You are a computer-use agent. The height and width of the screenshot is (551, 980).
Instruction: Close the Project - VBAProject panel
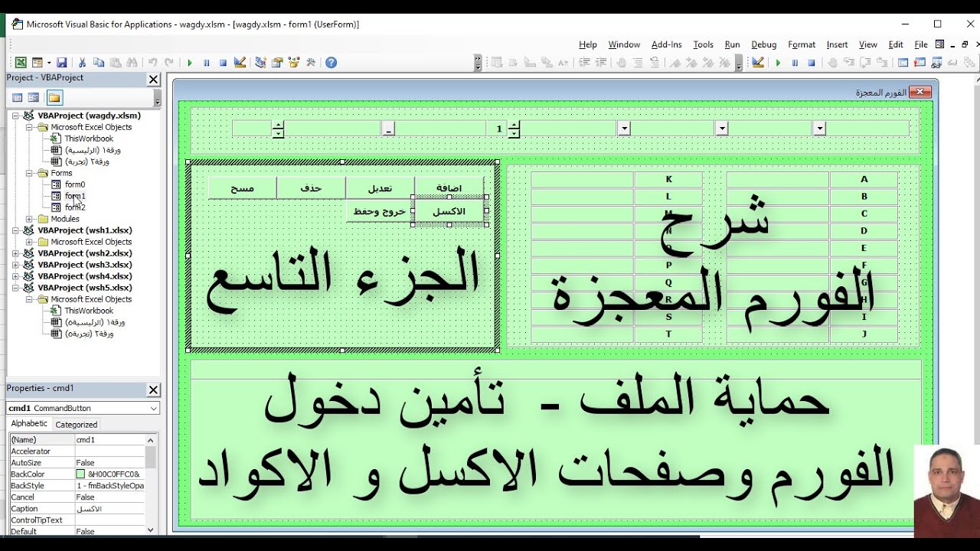coord(153,79)
